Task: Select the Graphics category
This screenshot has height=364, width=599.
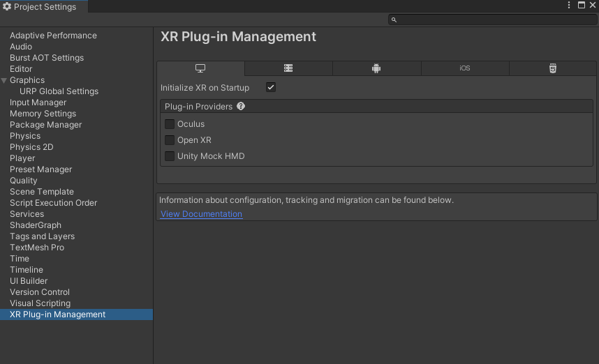Action: point(27,80)
